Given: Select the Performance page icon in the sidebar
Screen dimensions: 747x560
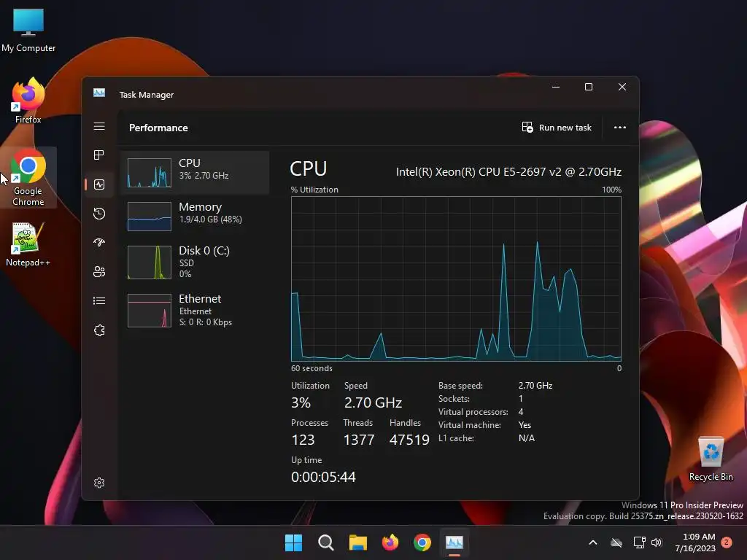Looking at the screenshot, I should 99,184.
